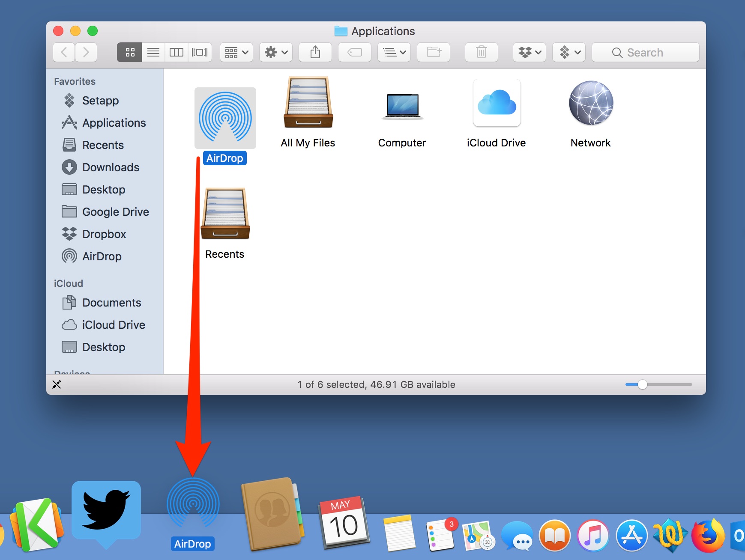Screen dimensions: 745x560
Task: Switch to column view mode
Action: 177,52
